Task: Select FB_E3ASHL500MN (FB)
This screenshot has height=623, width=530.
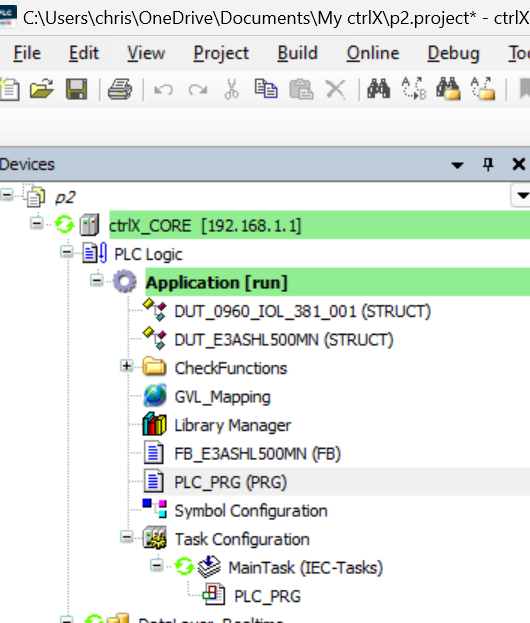Action: (257, 454)
